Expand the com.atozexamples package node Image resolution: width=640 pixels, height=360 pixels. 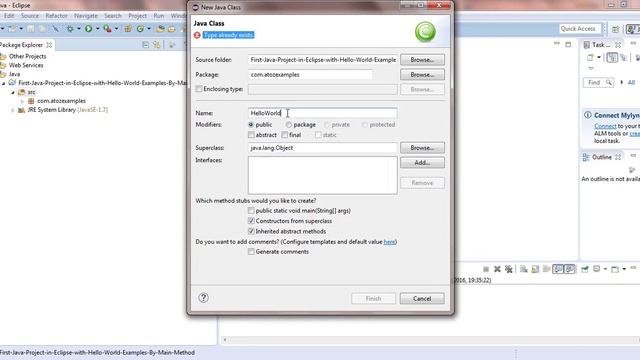pyautogui.click(x=22, y=101)
